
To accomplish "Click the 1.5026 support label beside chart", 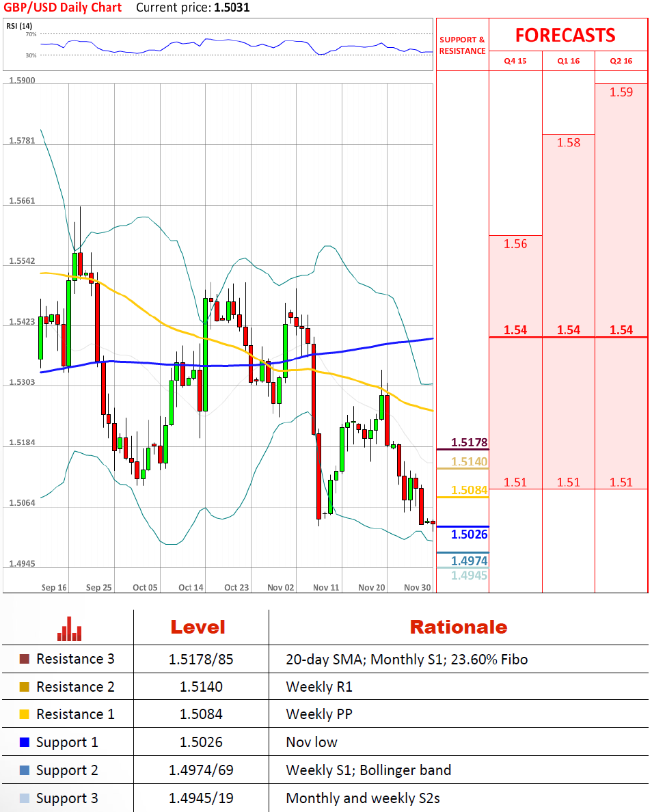I will click(470, 534).
